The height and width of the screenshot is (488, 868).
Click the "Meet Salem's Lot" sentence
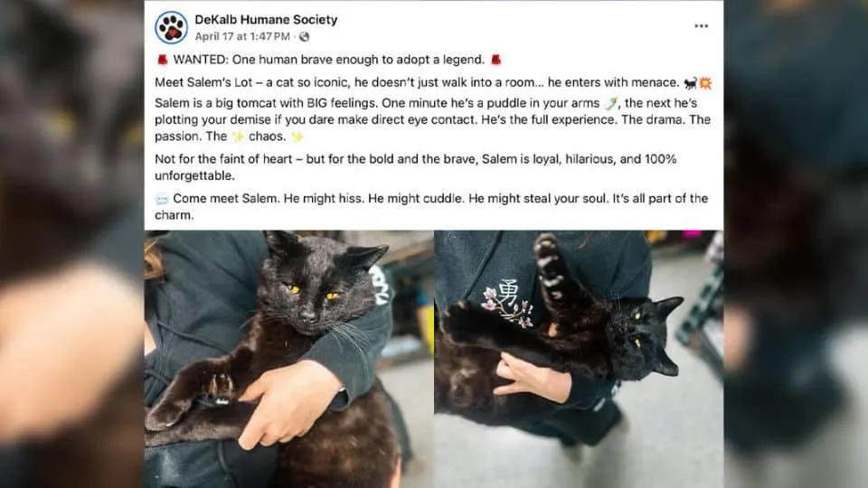[433, 83]
